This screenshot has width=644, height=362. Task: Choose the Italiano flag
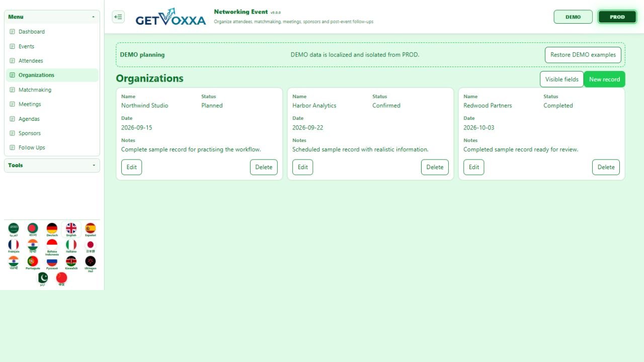pyautogui.click(x=71, y=246)
